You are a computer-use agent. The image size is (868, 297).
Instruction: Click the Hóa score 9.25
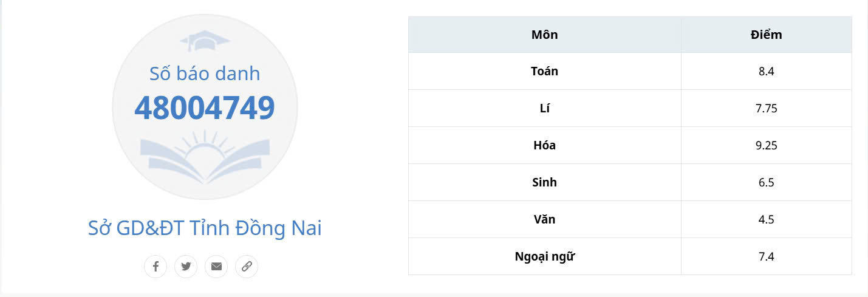pyautogui.click(x=766, y=145)
